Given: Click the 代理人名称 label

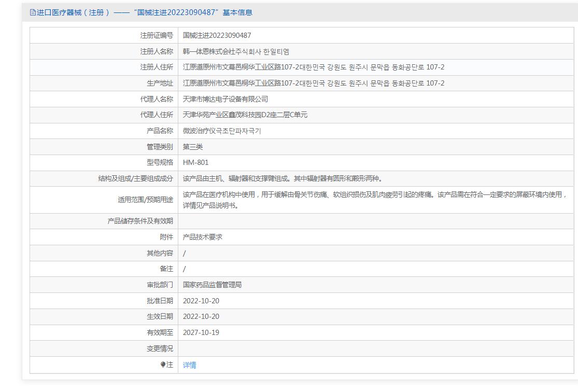Looking at the screenshot, I should (157, 99).
